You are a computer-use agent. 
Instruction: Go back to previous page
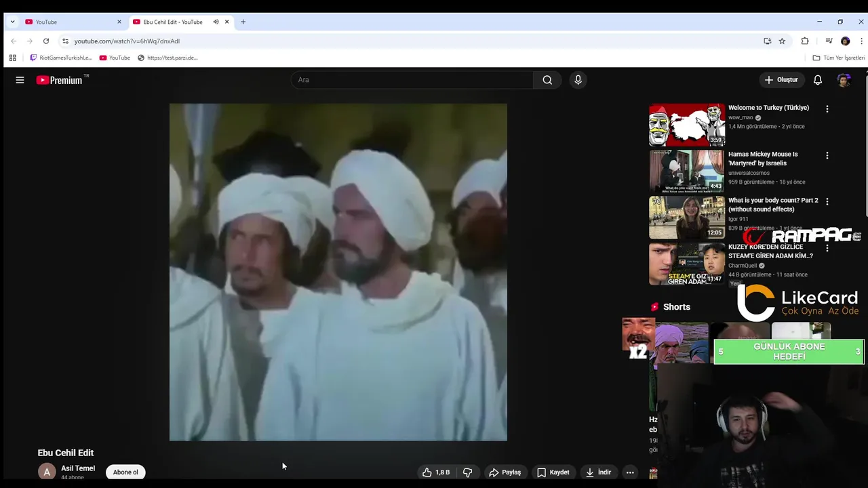click(14, 41)
